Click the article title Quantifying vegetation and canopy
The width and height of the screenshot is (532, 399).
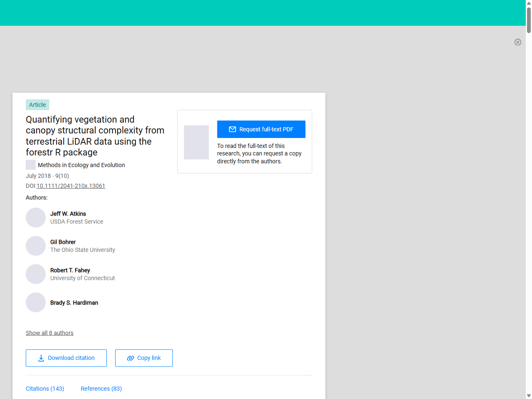point(95,136)
